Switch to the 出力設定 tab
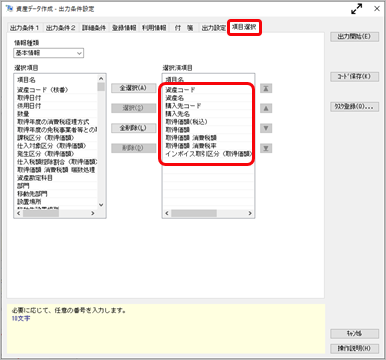 pos(213,28)
